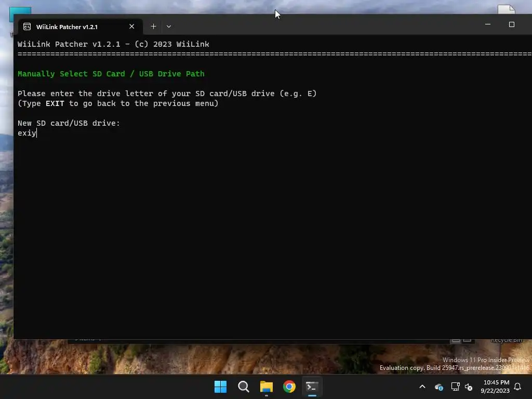Open the terminal profile dropdown menu
Image resolution: width=532 pixels, height=399 pixels.
169,26
